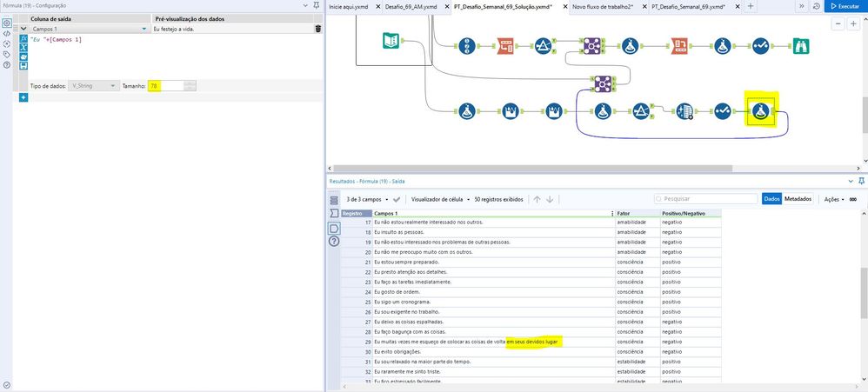
Task: Open the 3 de 3 campos dropdown
Action: pos(368,199)
